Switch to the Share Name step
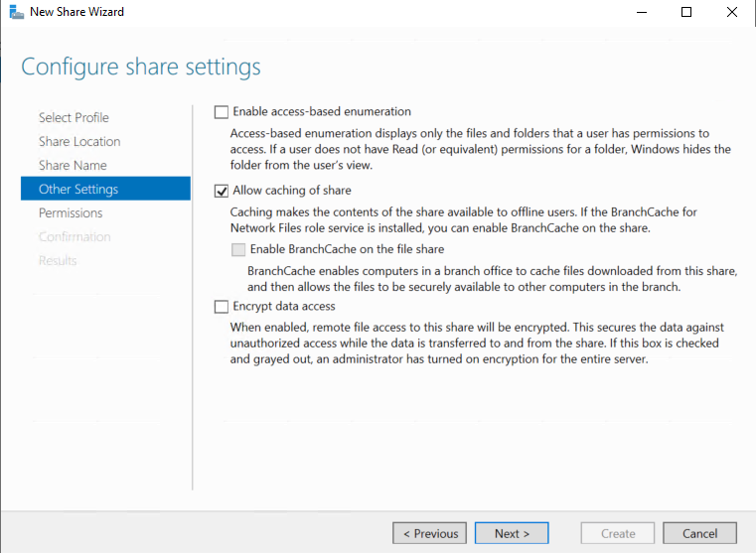Screen dimensions: 756x553 73,165
